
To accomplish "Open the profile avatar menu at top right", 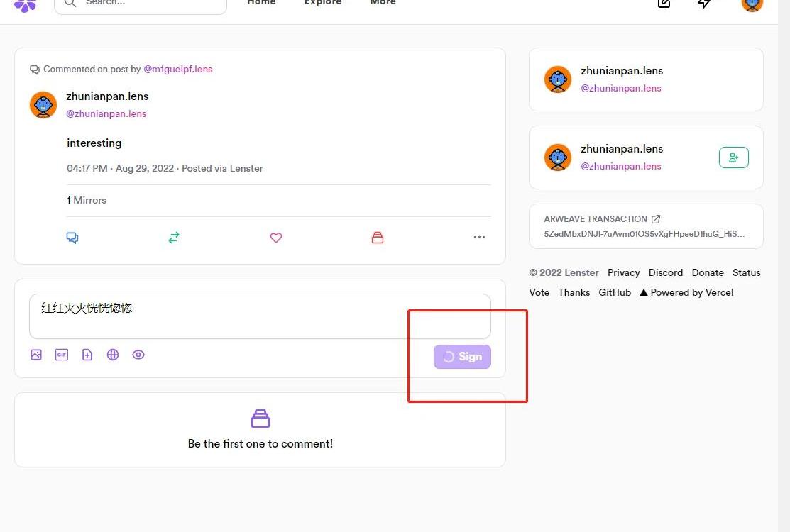I will click(x=752, y=4).
